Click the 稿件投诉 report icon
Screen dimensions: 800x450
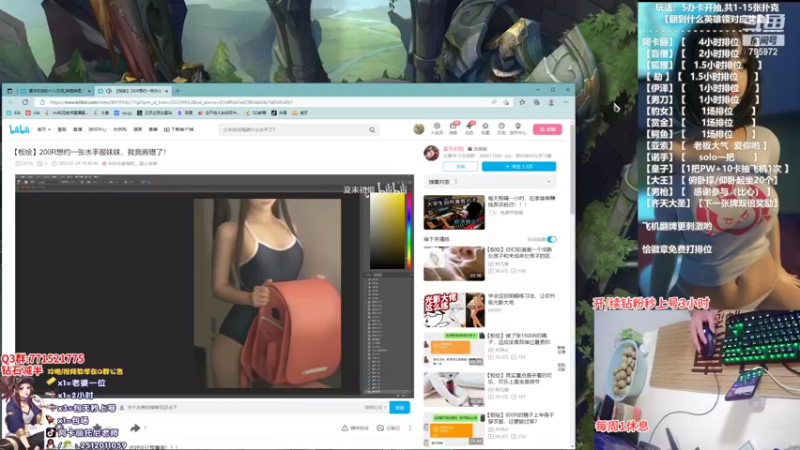tap(355, 428)
